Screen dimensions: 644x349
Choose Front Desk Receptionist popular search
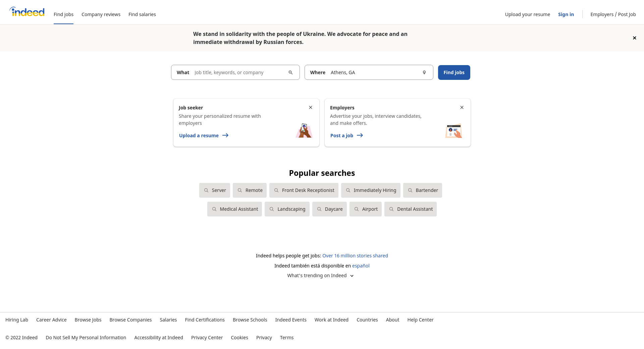pyautogui.click(x=304, y=190)
